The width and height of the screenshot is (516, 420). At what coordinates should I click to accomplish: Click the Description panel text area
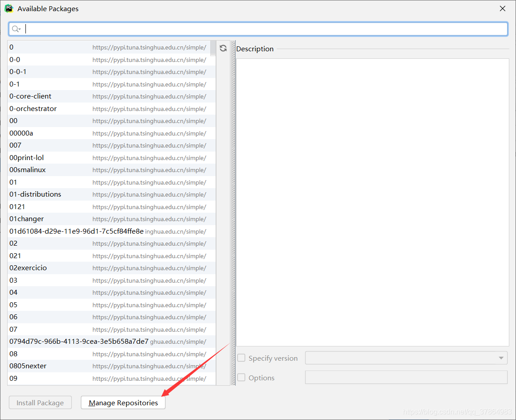point(373,202)
